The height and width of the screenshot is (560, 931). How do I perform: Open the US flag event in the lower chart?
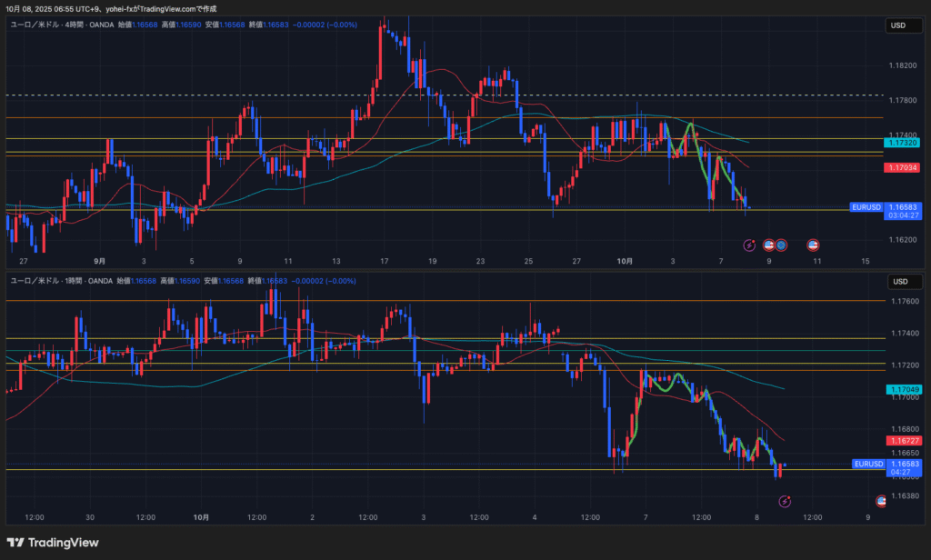point(880,501)
